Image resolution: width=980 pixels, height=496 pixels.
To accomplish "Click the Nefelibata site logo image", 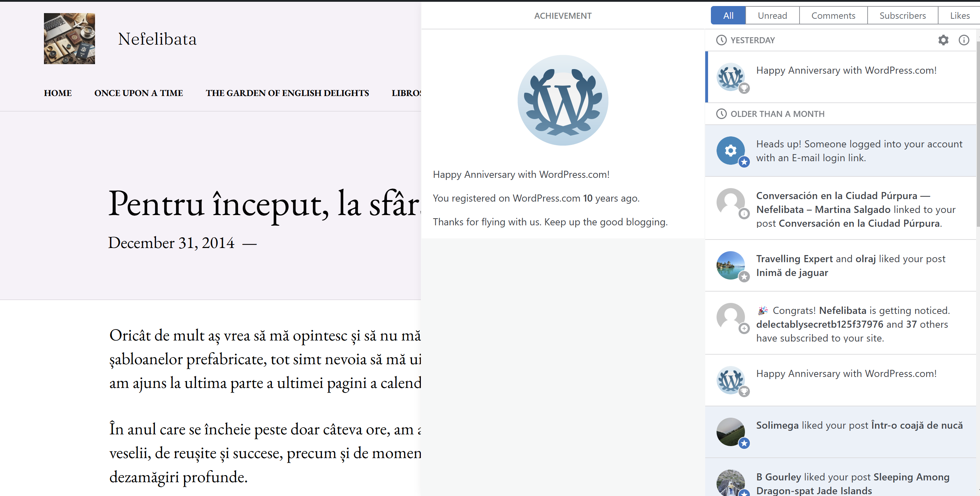I will [69, 39].
